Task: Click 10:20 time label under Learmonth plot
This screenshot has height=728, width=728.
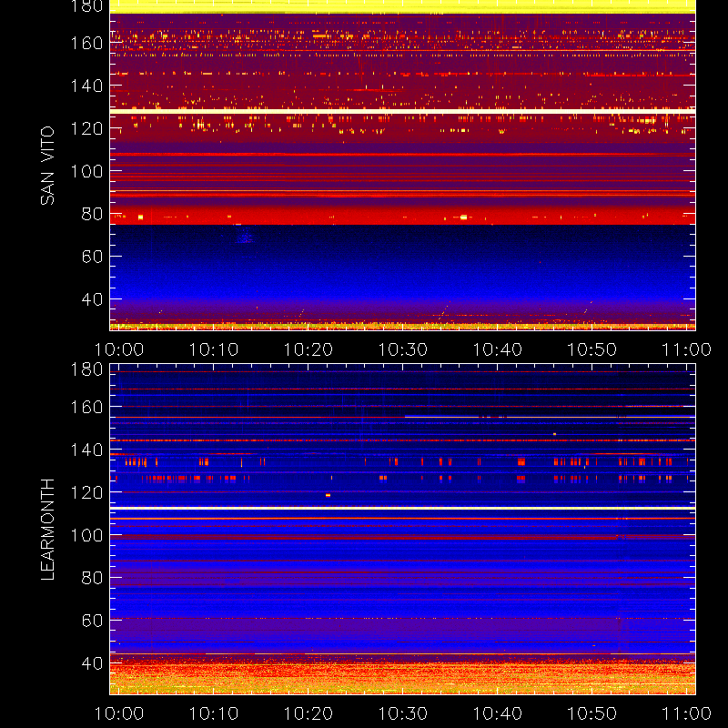Action: (x=308, y=713)
